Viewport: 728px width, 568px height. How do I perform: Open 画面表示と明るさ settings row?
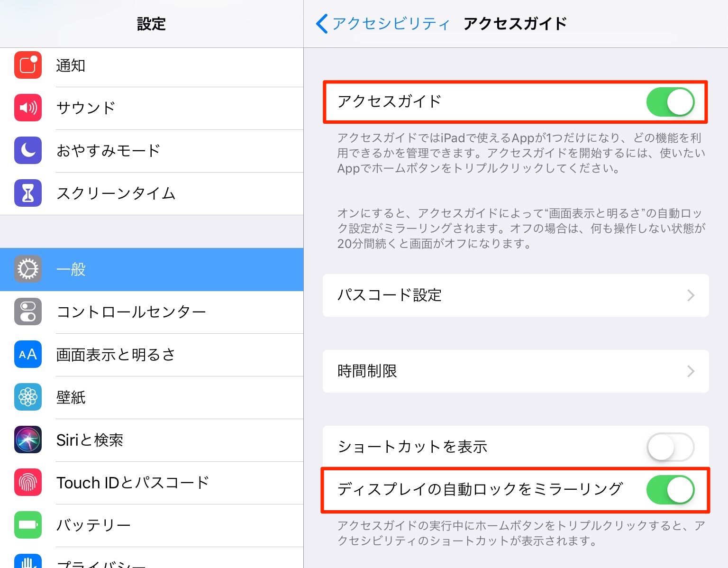click(152, 355)
